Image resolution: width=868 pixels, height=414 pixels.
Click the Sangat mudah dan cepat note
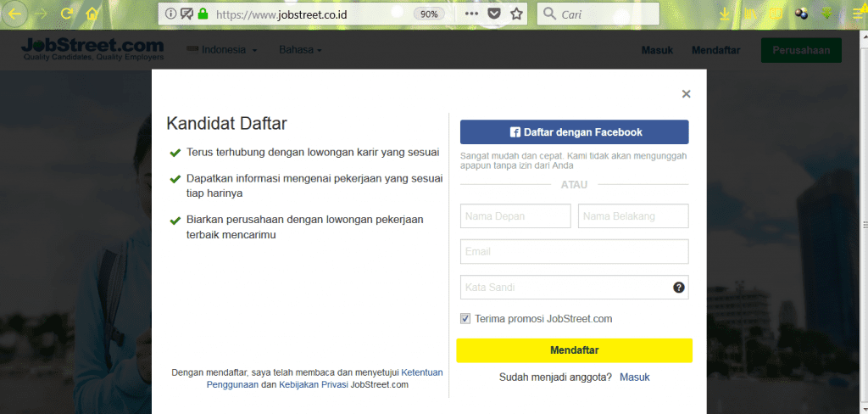(x=573, y=160)
